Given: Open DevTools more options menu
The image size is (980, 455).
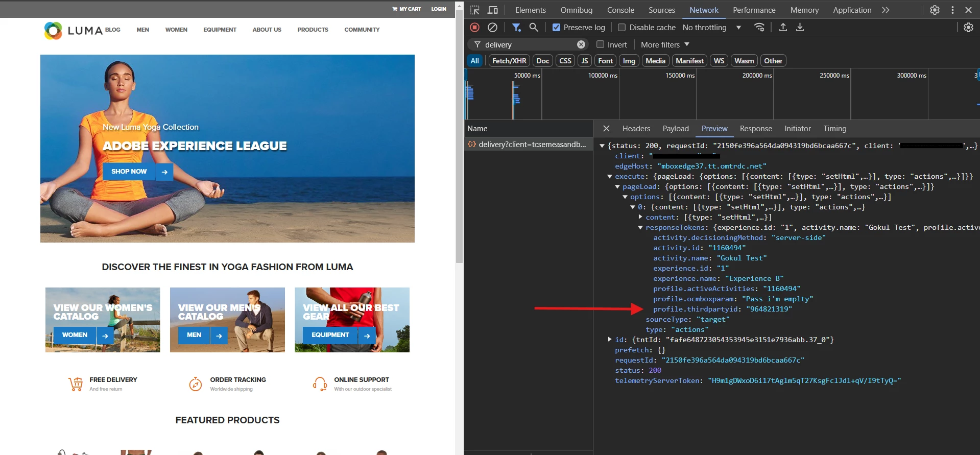Looking at the screenshot, I should (x=952, y=10).
